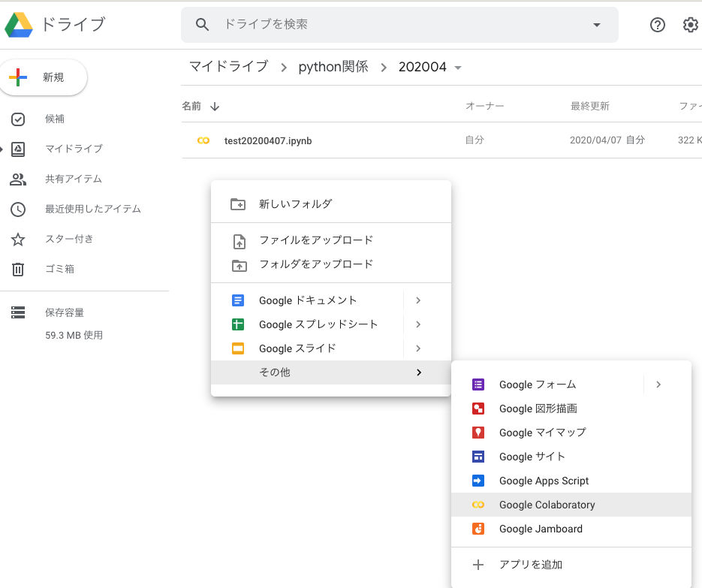
Task: Expand Google スライド submenu arrow
Action: click(x=418, y=348)
